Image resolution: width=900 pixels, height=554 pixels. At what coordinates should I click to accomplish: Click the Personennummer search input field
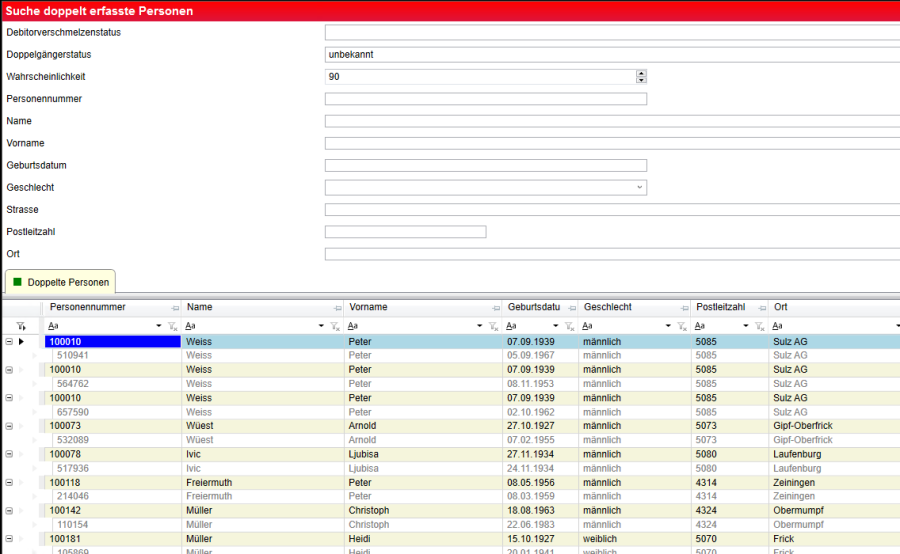(x=485, y=99)
